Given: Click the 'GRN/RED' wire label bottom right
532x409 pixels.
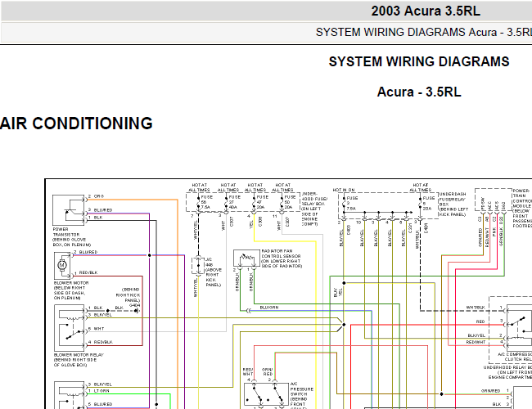Looking at the screenshot, I should tap(490, 391).
